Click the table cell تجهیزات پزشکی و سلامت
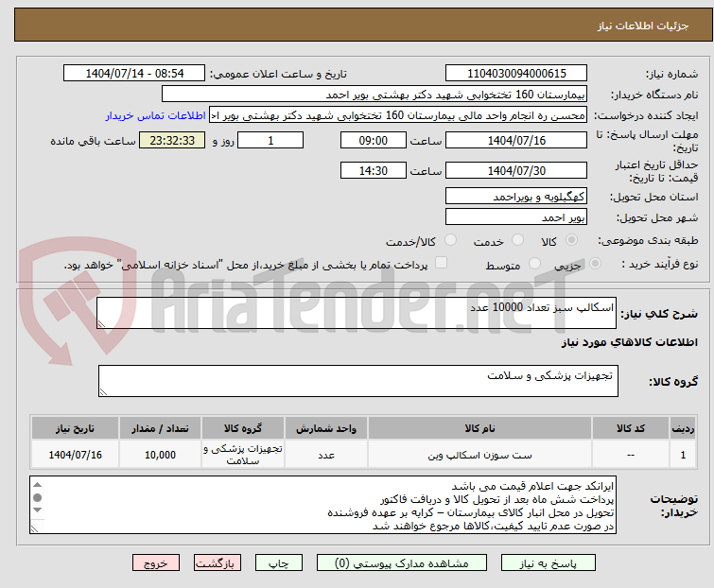 pos(243,455)
